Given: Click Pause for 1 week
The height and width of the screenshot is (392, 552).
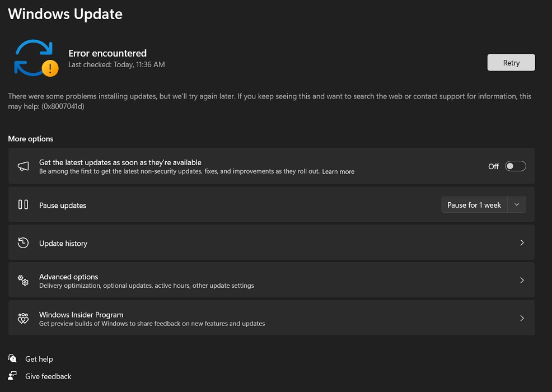Looking at the screenshot, I should click(474, 204).
